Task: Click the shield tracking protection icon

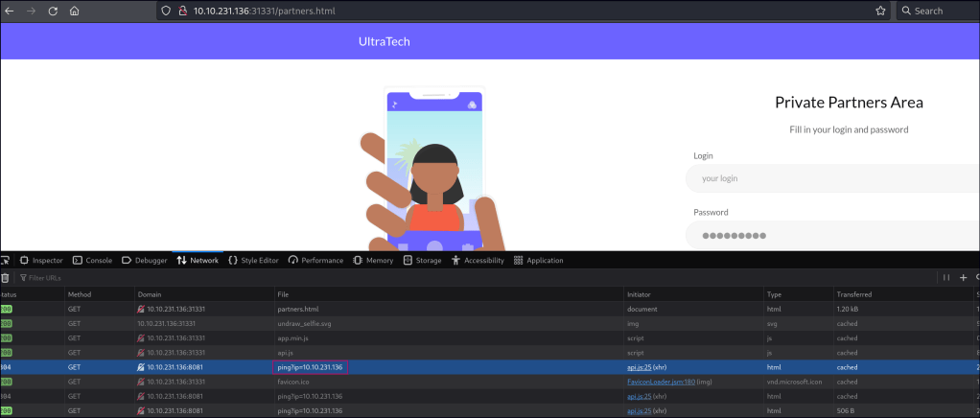Action: pos(167,11)
